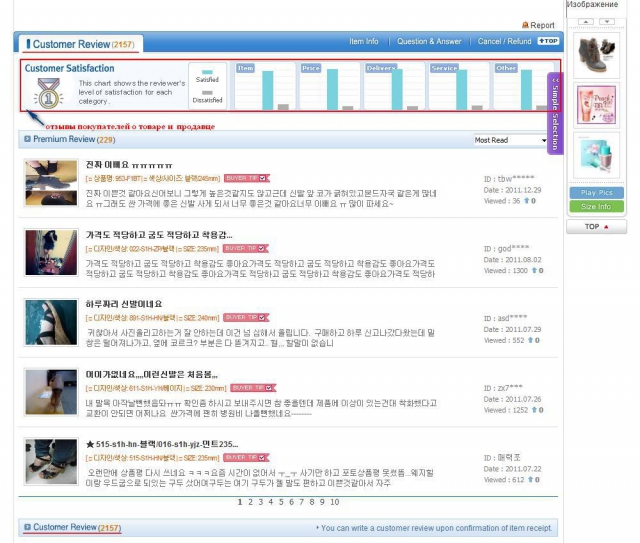Image resolution: width=640 pixels, height=543 pixels.
Task: Click upvote arrow for zx7*** review
Action: coord(534,410)
